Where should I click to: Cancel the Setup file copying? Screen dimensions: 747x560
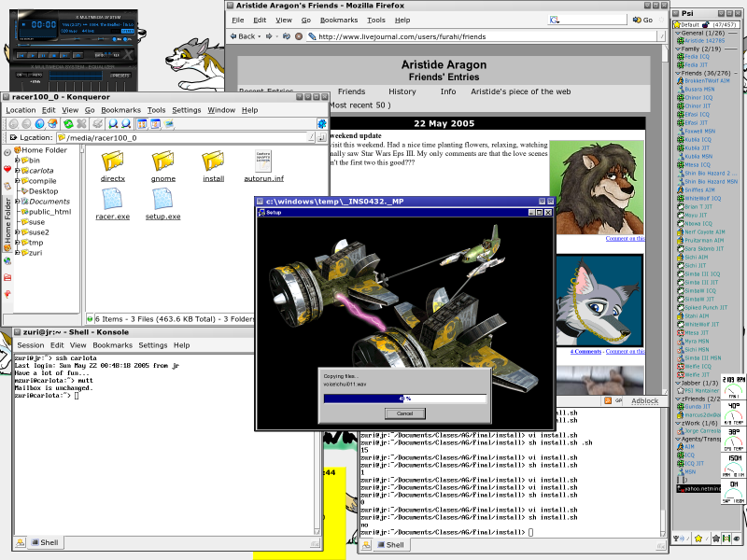coord(404,413)
